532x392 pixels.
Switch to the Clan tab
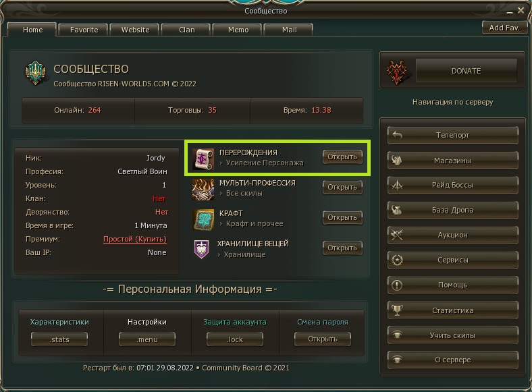click(x=186, y=30)
